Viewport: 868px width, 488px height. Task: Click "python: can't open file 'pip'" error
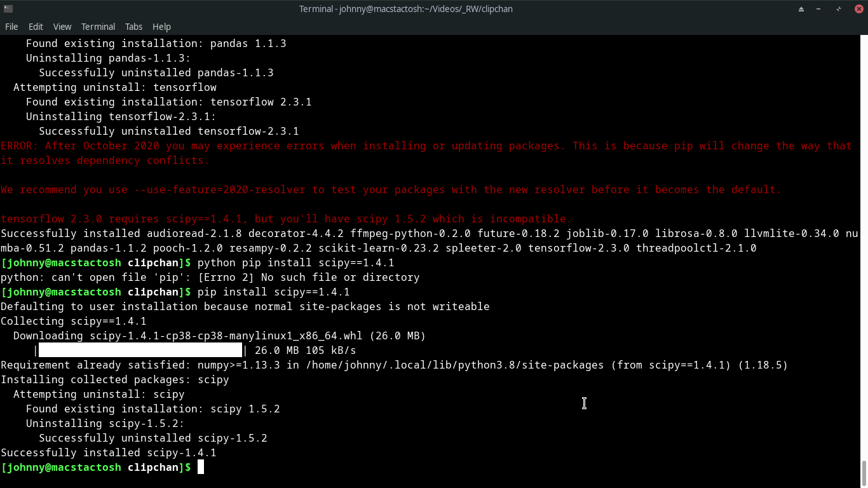210,277
